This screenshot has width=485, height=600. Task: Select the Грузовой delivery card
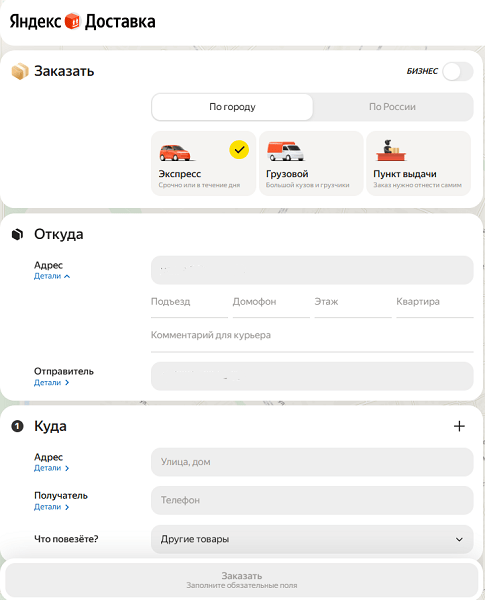click(311, 163)
